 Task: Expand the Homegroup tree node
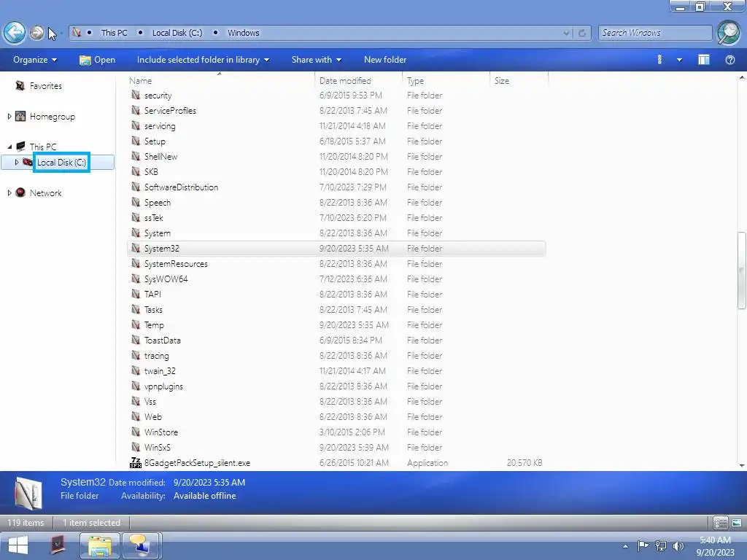[x=9, y=116]
